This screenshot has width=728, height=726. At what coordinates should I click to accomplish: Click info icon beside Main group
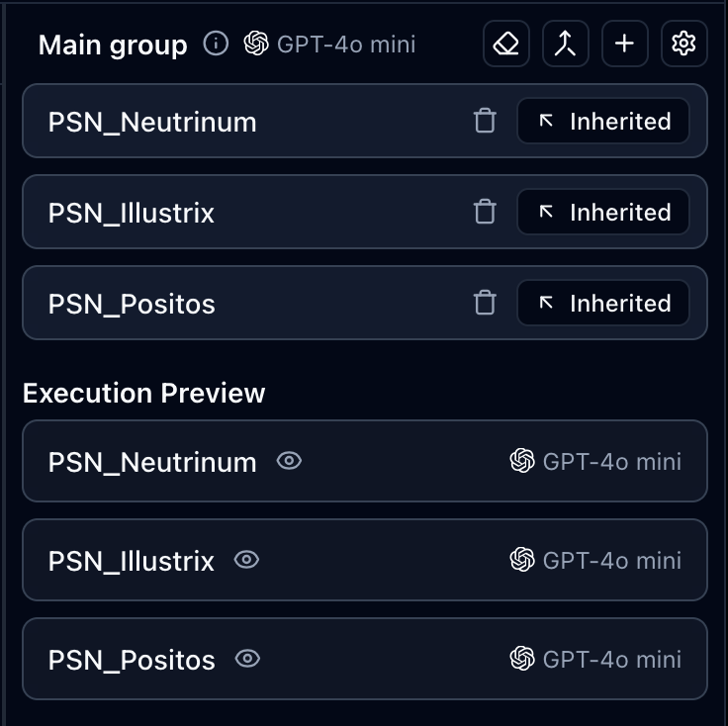pos(216,45)
